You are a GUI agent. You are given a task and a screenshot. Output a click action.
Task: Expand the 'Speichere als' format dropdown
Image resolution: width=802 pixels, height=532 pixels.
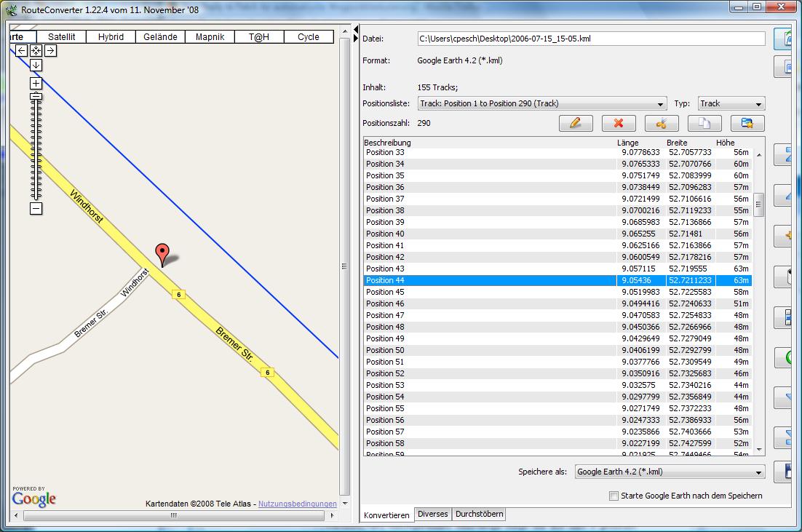tap(670, 472)
